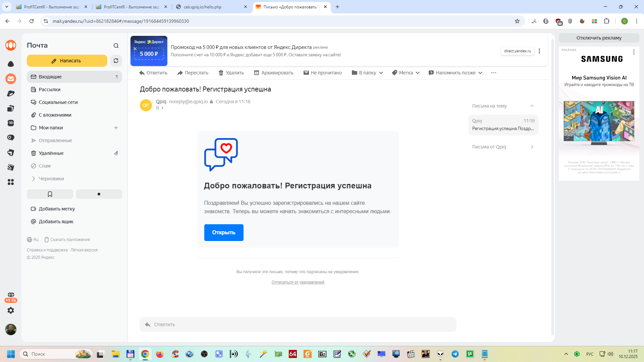Viewport: 644px width, 362px height.
Task: Toggle the unread dot filter button
Action: [x=99, y=194]
